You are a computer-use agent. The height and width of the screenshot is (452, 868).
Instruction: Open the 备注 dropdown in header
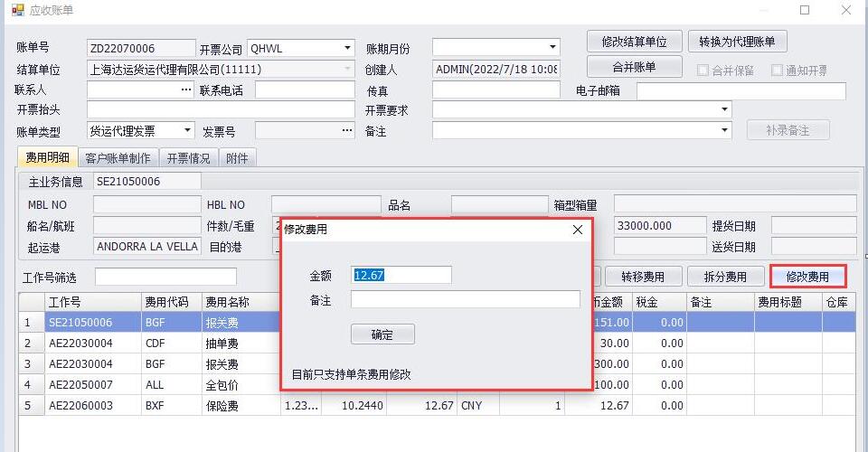[x=724, y=131]
